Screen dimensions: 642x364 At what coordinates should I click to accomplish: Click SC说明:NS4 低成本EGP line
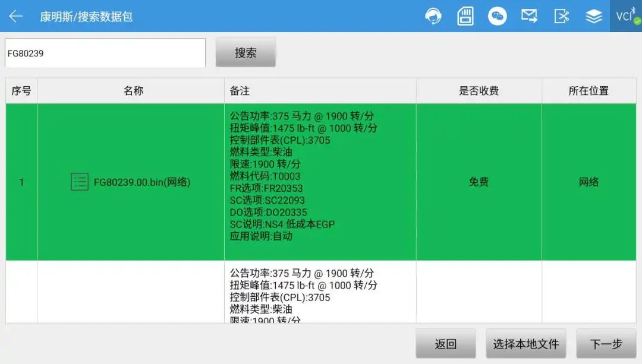(282, 224)
